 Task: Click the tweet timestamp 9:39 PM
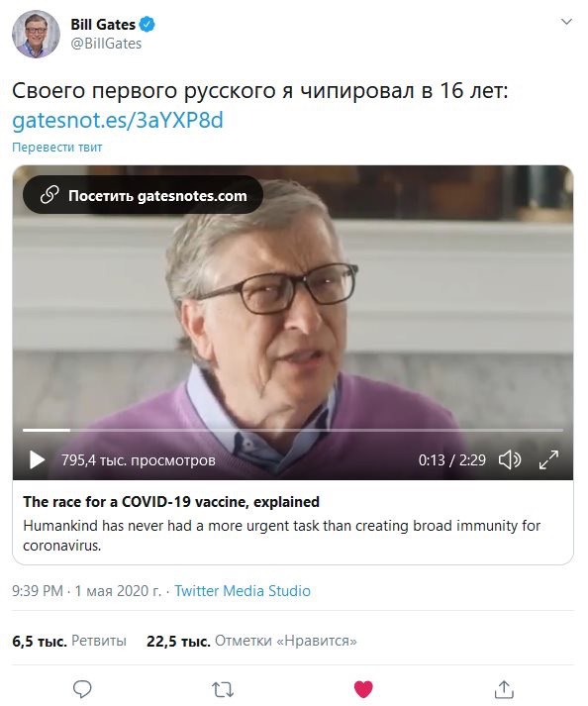(x=38, y=591)
